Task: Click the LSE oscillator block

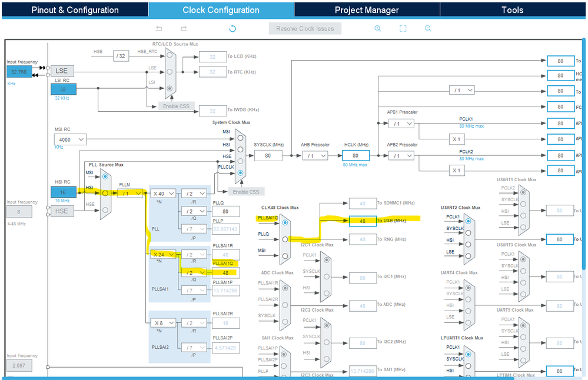Action: pyautogui.click(x=62, y=71)
